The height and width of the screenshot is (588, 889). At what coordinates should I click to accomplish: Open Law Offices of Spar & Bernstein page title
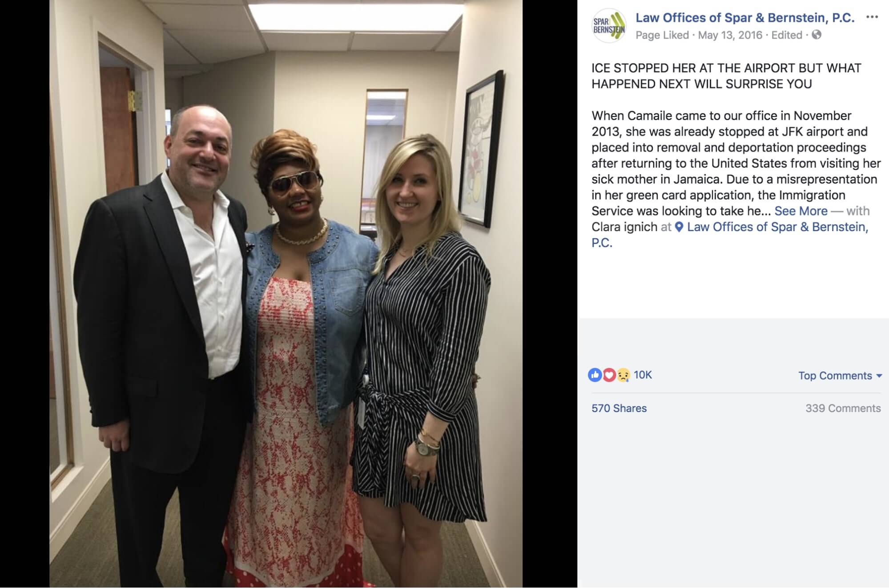(x=745, y=18)
